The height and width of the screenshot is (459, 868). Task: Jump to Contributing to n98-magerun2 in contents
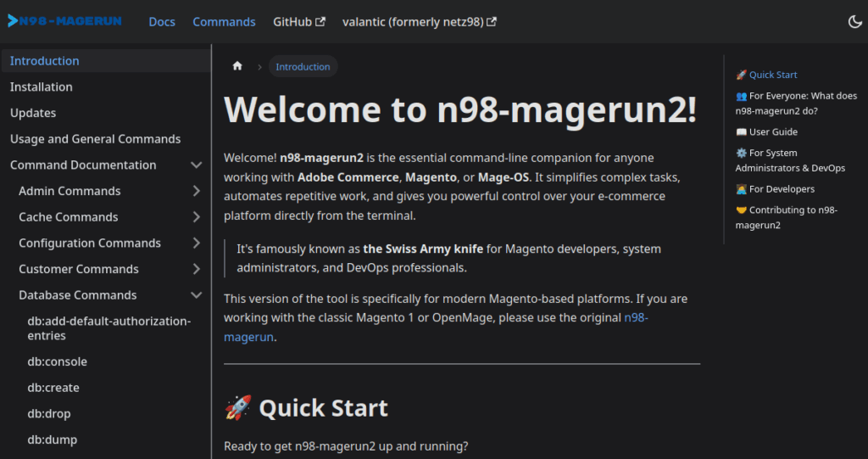click(x=787, y=218)
